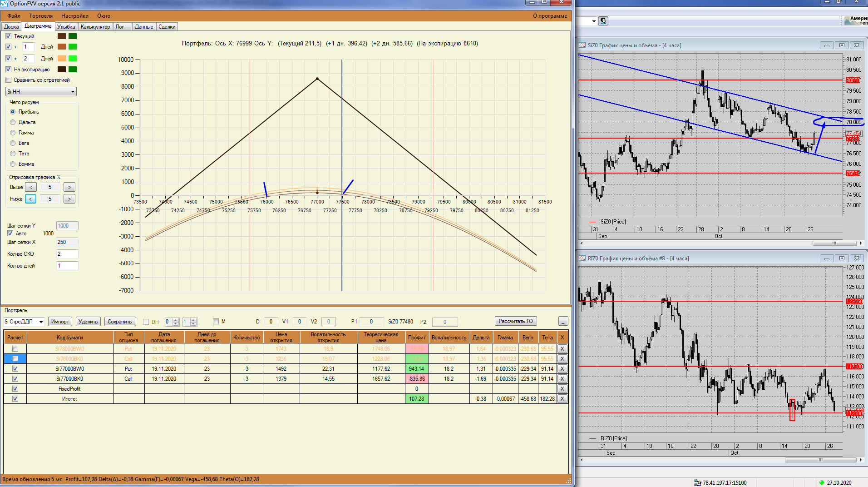Minimize the RIZ0 price chart window
This screenshot has height=487, width=868.
coord(827,258)
